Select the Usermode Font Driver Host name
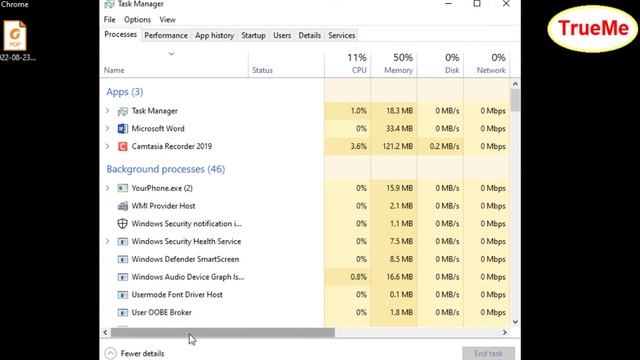This screenshot has height=360, width=640. tap(177, 295)
